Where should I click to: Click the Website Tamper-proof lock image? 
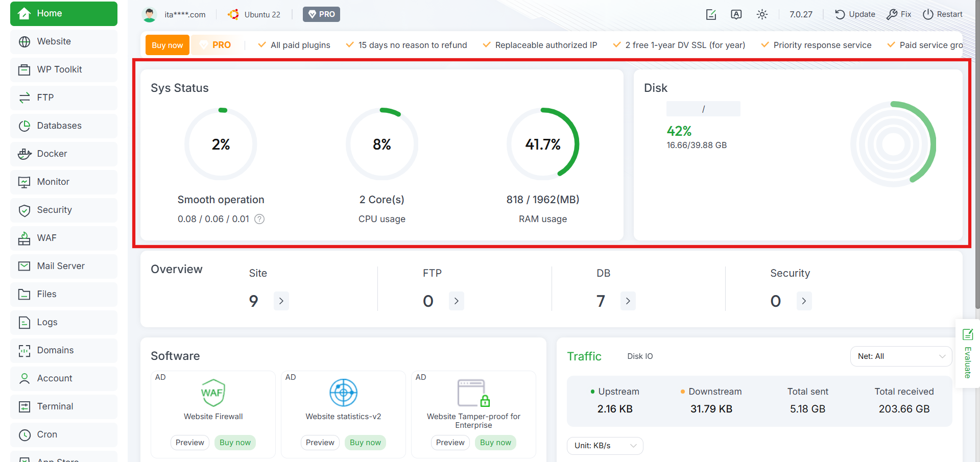point(473,393)
